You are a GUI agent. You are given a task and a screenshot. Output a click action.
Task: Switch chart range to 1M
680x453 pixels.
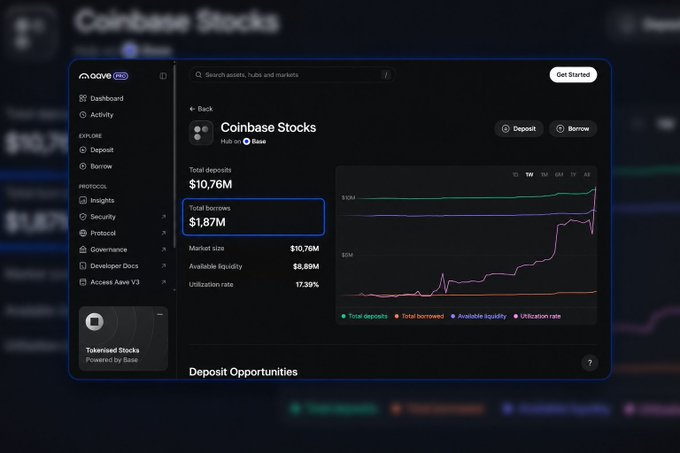tap(544, 175)
